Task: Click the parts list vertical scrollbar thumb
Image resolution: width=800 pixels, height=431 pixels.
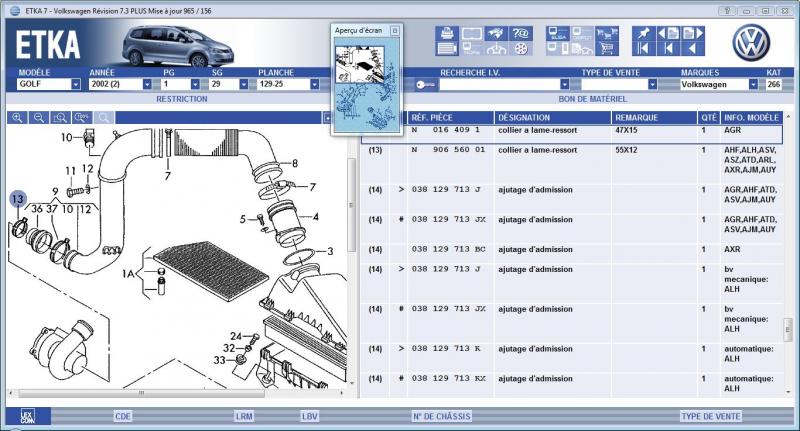Action: point(788,329)
